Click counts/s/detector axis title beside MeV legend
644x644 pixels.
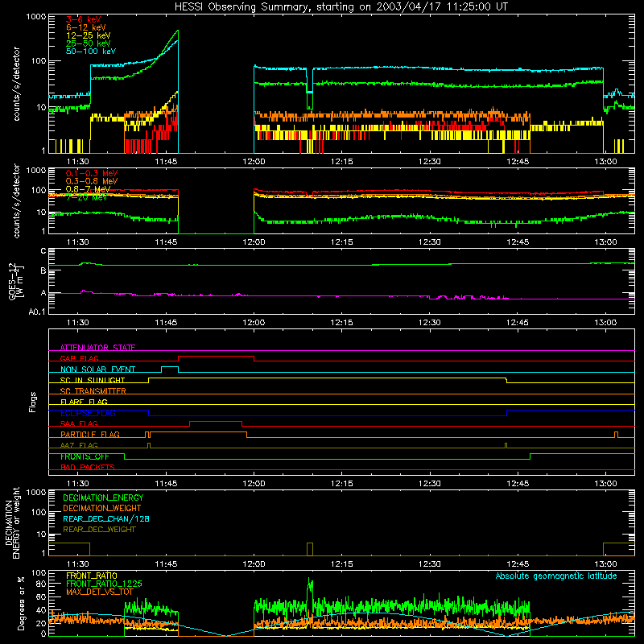tap(16, 200)
